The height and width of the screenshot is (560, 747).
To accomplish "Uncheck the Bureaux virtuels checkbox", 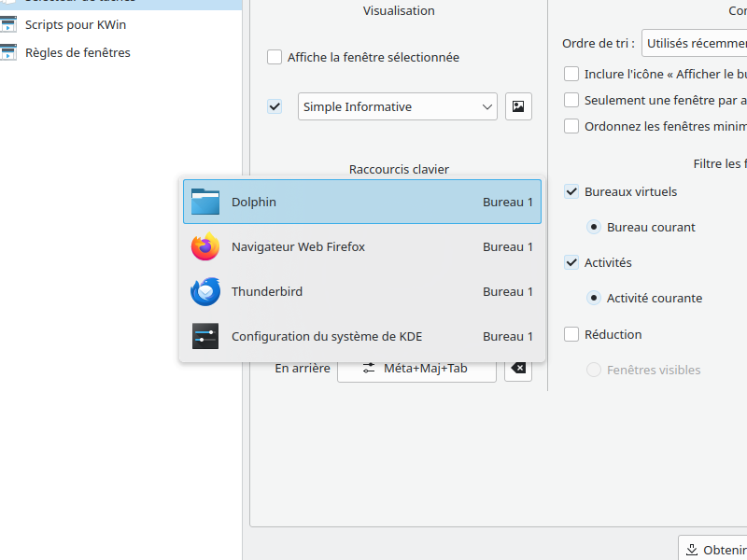I will pyautogui.click(x=571, y=191).
